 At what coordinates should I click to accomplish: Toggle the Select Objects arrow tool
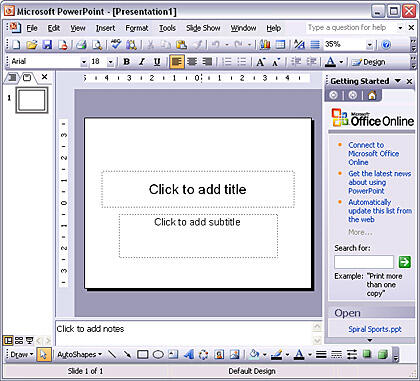[44, 355]
